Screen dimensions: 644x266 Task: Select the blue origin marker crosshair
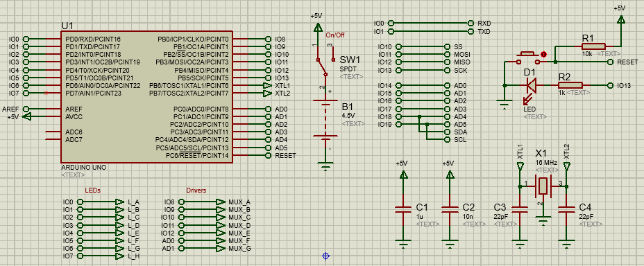click(x=325, y=256)
